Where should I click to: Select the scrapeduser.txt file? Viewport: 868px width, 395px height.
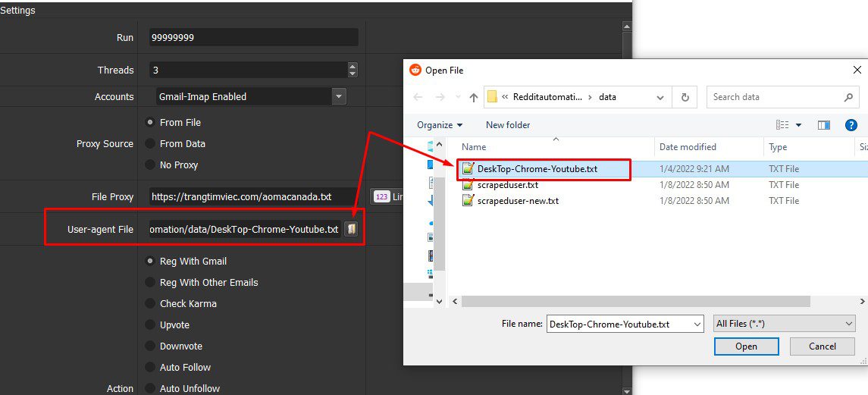pos(508,184)
